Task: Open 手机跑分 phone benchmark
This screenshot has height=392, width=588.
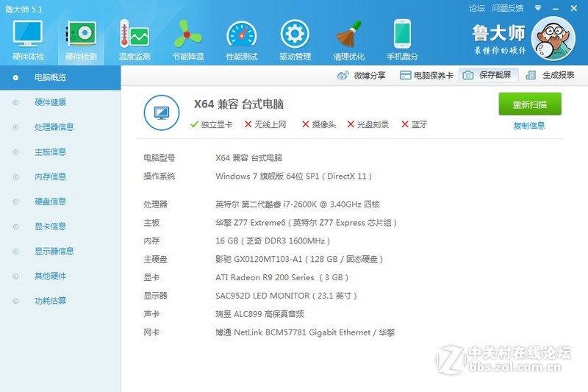Action: [402, 41]
